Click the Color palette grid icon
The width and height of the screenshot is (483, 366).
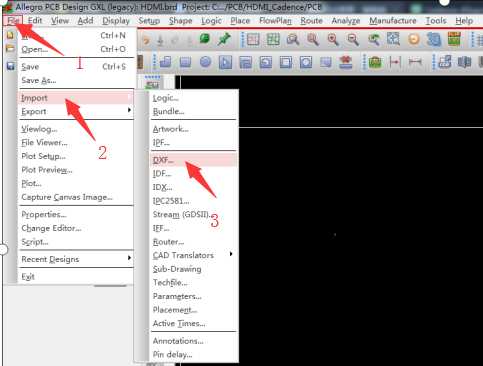click(x=454, y=39)
